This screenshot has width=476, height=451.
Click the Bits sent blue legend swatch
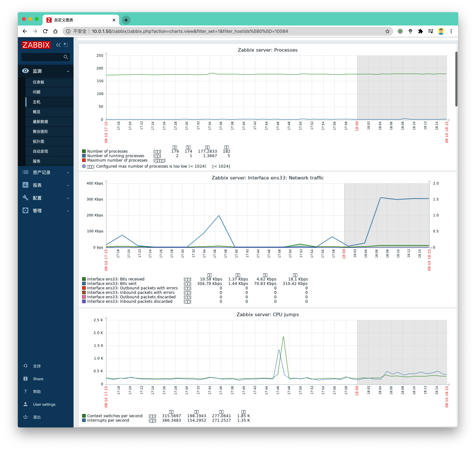[84, 284]
